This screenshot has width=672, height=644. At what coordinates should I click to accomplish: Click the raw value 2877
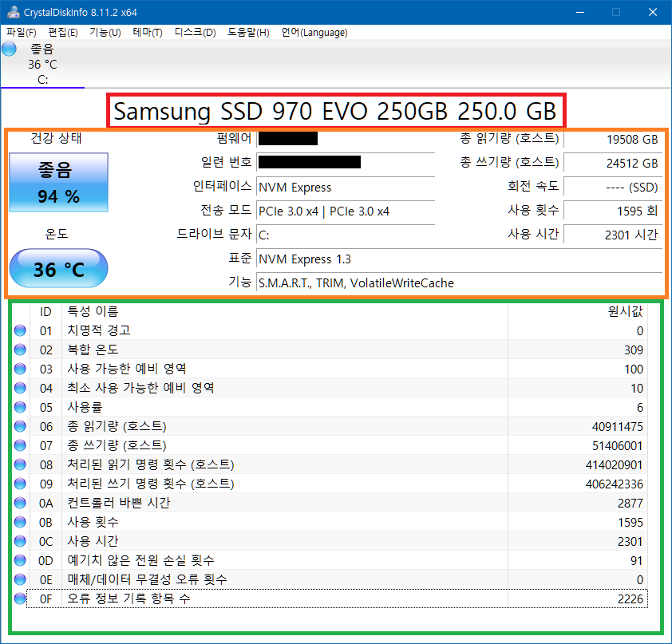tap(630, 503)
